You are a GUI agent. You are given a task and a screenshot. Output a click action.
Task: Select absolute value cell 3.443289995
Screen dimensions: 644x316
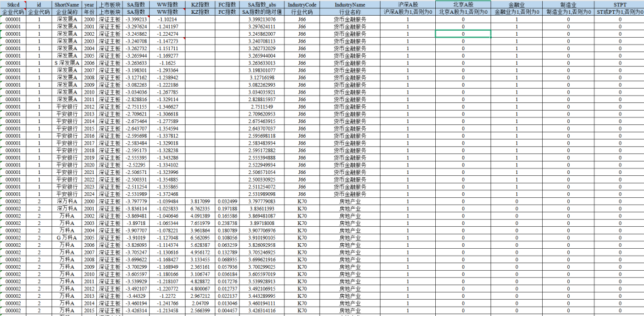[x=262, y=295]
